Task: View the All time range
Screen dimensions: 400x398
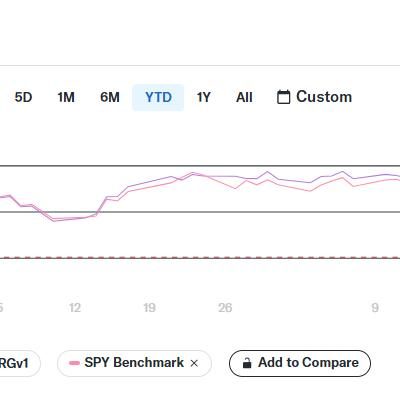Action: (x=244, y=97)
